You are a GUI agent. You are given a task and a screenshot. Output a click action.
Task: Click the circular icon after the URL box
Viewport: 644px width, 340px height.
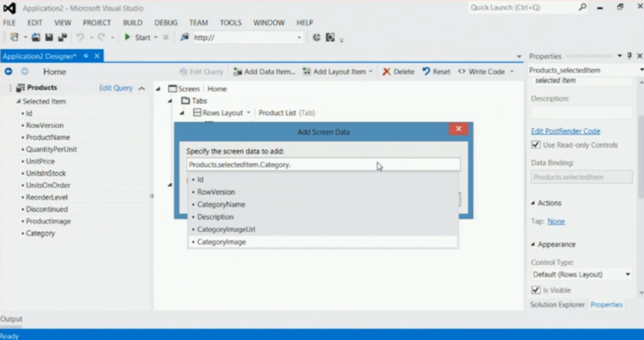pos(316,37)
